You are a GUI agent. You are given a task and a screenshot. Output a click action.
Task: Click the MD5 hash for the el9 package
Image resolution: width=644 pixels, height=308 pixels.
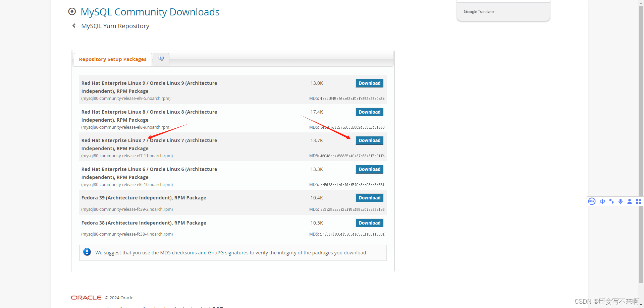coord(352,99)
